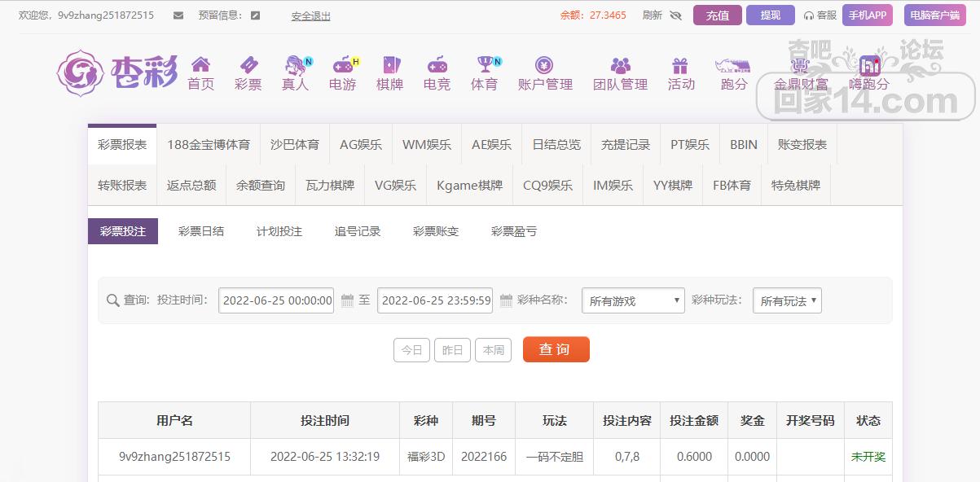Switch to 转账报表 tab

click(x=122, y=186)
